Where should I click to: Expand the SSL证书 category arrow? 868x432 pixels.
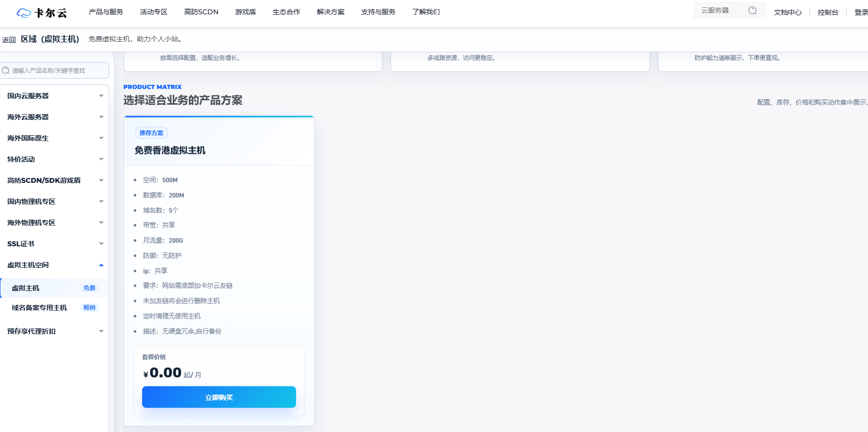click(101, 244)
